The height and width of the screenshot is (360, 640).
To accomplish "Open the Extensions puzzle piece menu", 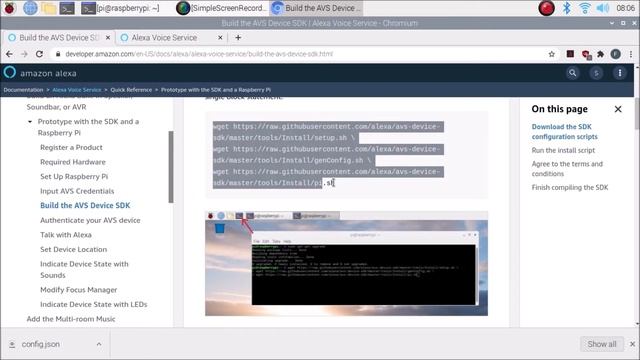I will tap(600, 54).
